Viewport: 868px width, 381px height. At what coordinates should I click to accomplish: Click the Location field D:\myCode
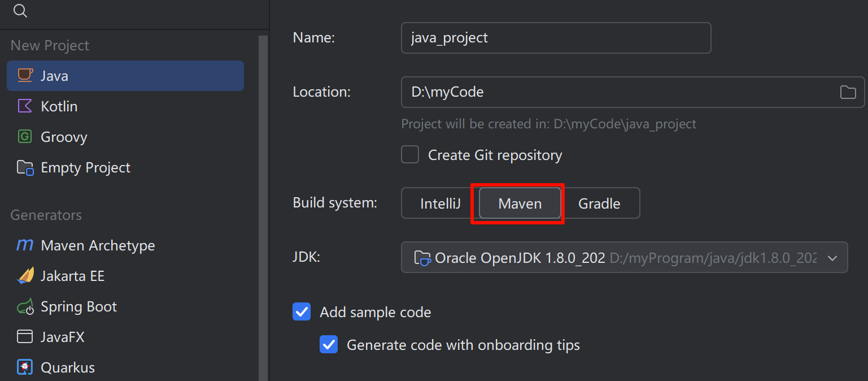pyautogui.click(x=633, y=92)
